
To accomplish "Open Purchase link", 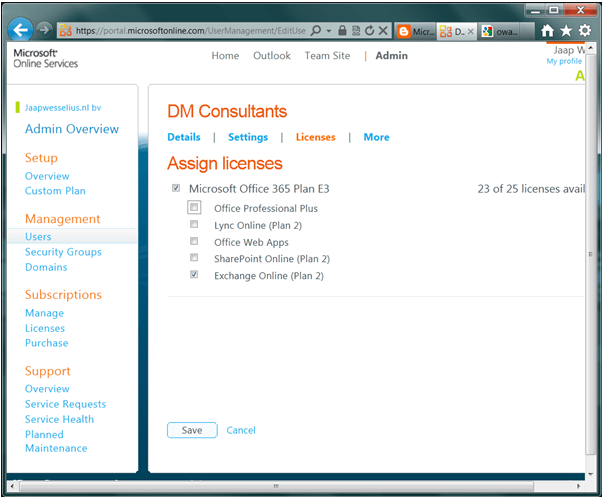I will (x=46, y=343).
